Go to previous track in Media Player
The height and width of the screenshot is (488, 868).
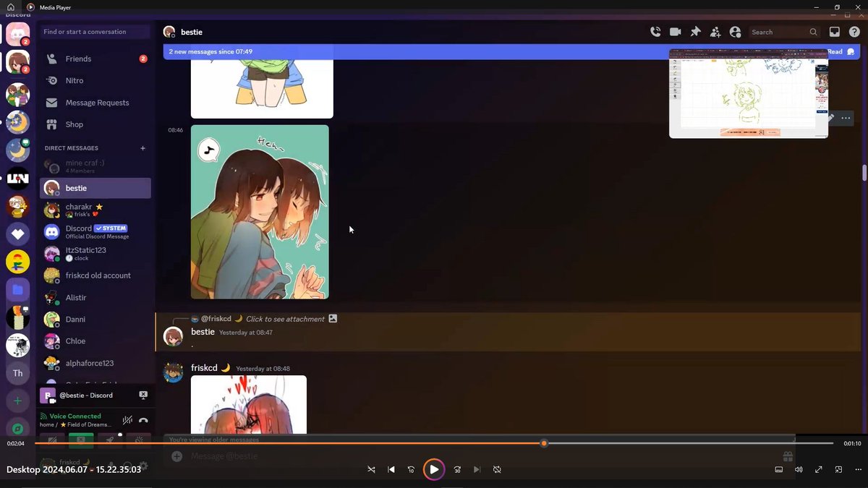[391, 469]
